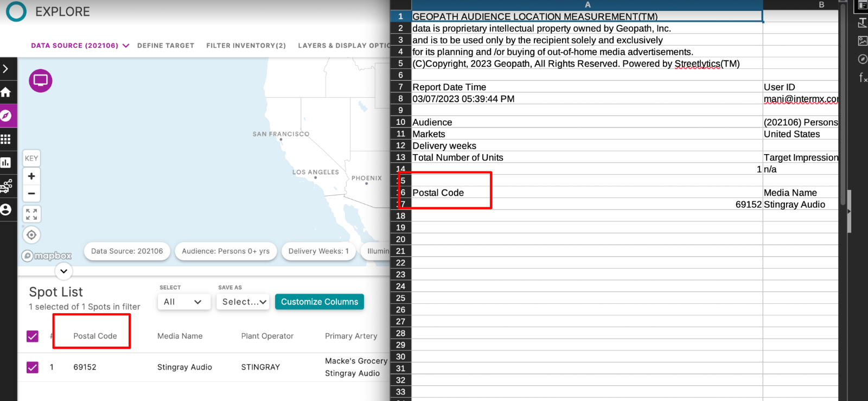
Task: Open Explore compass icon in sidebar
Action: pos(6,116)
